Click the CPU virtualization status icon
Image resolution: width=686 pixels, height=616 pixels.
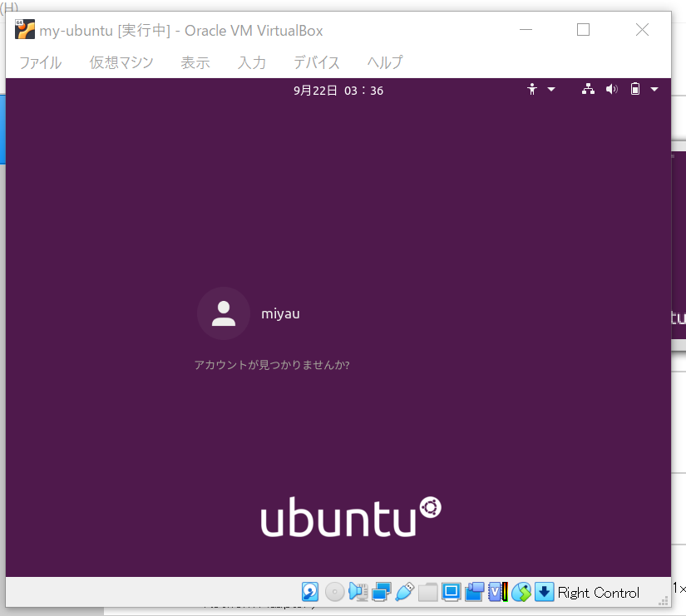[498, 592]
